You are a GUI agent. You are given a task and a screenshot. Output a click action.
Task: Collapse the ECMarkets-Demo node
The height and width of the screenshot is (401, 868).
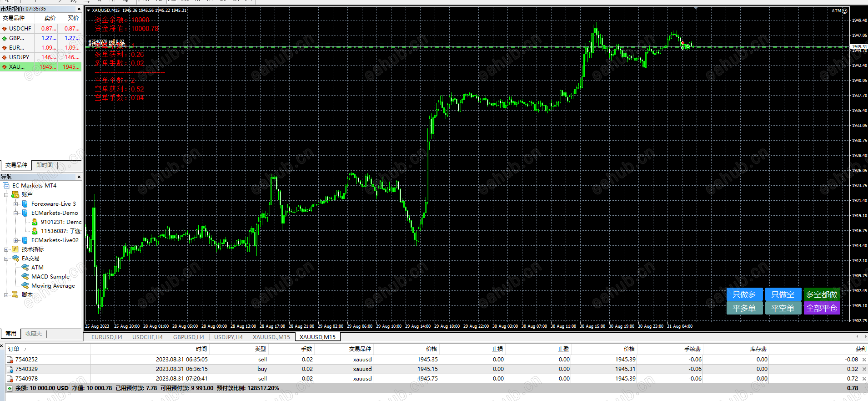(15, 213)
